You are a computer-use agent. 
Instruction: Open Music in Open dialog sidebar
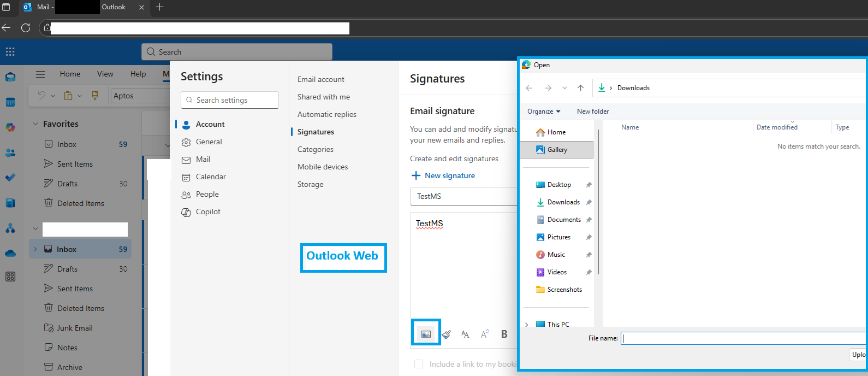pos(557,255)
